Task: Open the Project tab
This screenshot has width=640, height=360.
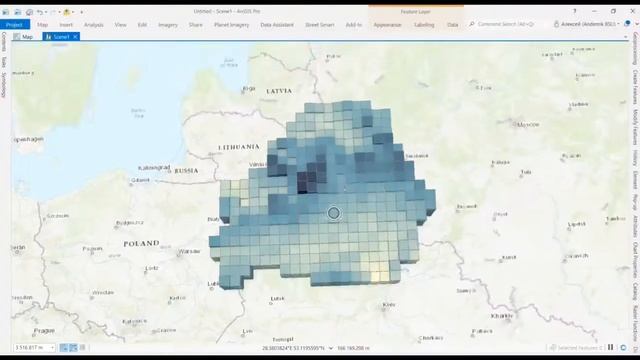Action: click(x=15, y=24)
